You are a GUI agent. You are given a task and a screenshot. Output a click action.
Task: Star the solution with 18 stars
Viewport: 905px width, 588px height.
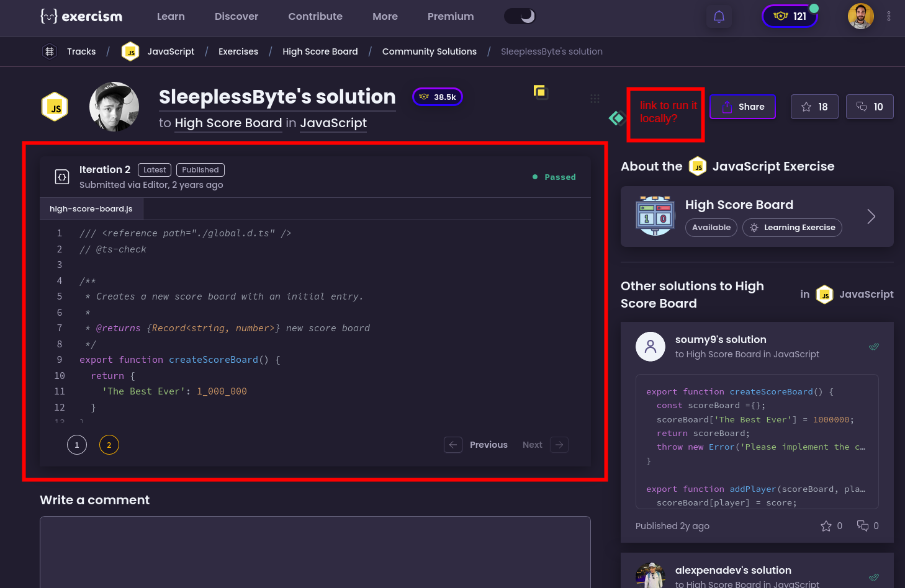(814, 107)
